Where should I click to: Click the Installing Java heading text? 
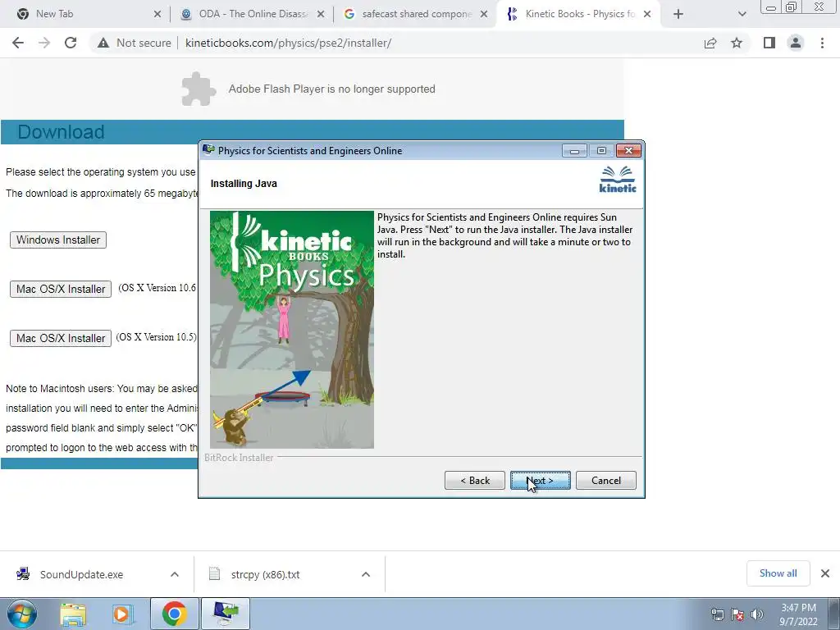[x=244, y=183]
